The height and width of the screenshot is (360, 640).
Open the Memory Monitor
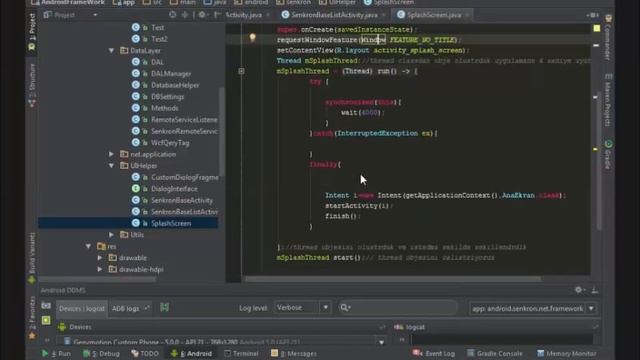567,354
